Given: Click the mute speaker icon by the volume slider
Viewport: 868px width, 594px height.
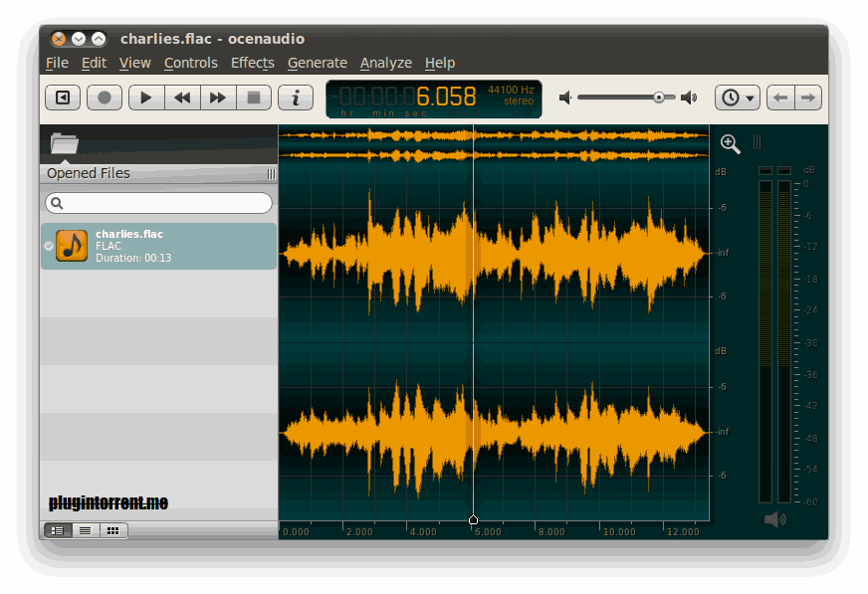Looking at the screenshot, I should click(565, 98).
